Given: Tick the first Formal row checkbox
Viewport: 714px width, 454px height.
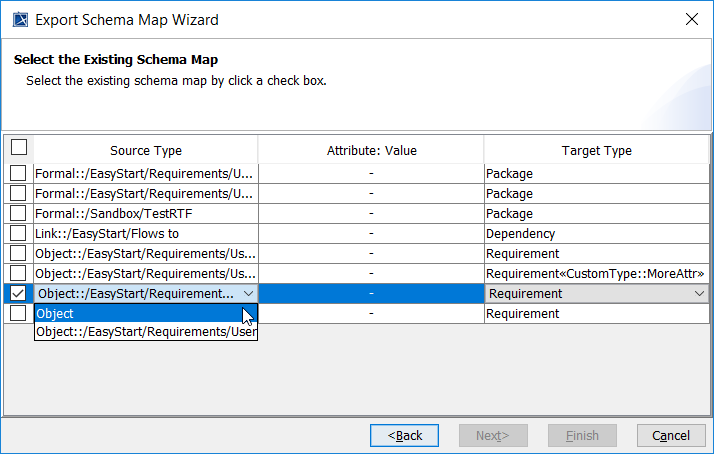Looking at the screenshot, I should pyautogui.click(x=18, y=173).
